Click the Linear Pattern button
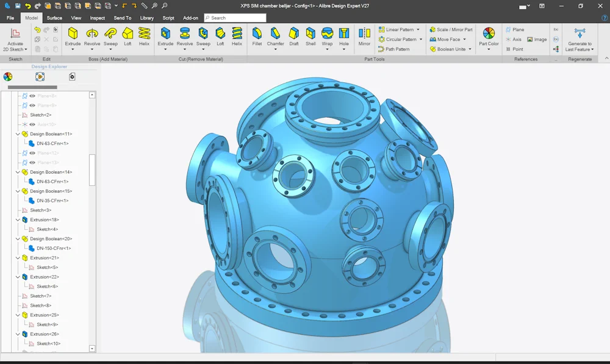This screenshot has height=364, width=610. pyautogui.click(x=396, y=29)
